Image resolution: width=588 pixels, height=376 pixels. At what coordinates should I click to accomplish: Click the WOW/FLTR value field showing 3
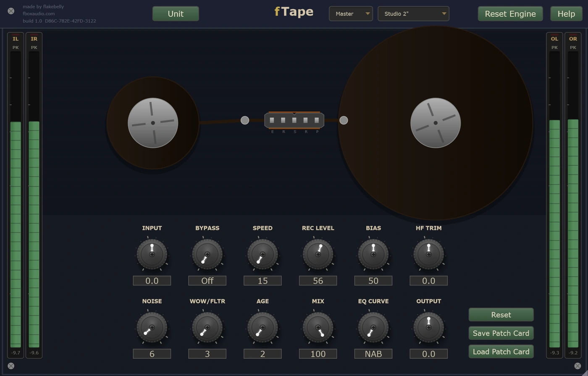[207, 354]
